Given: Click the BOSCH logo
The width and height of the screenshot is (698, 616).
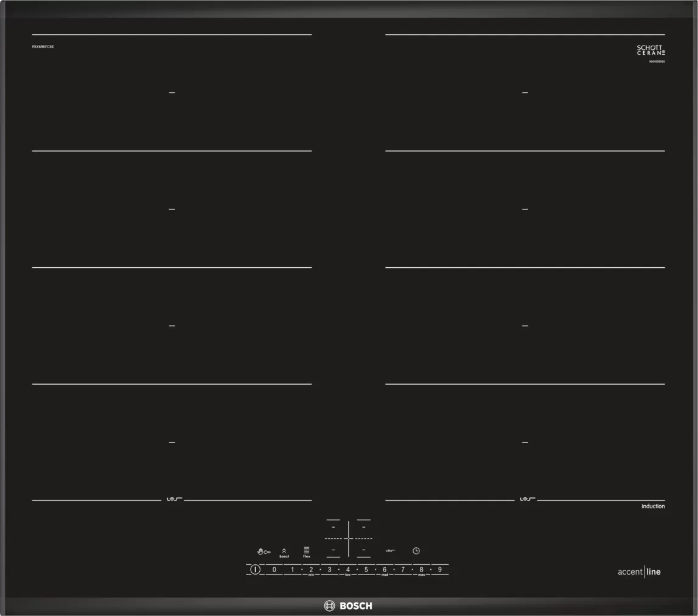Looking at the screenshot, I should click(348, 606).
